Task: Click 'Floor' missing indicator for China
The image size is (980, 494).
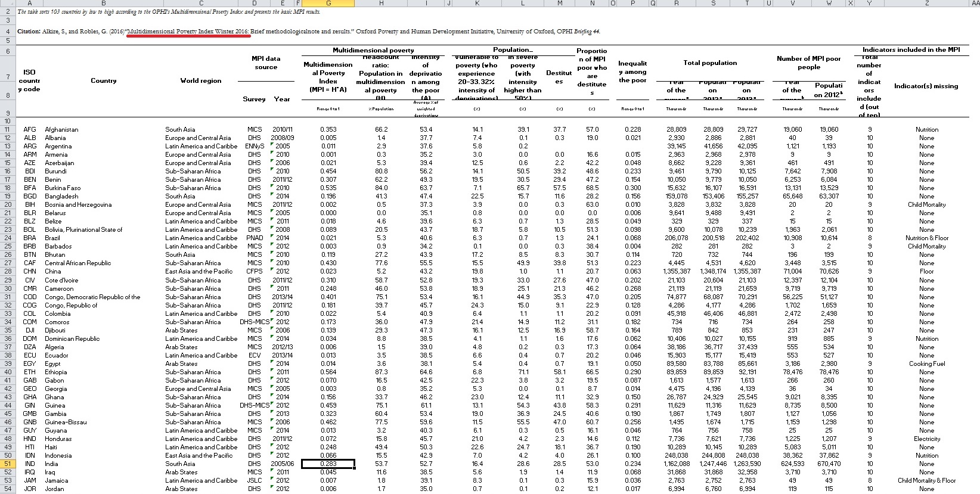Action: [x=926, y=271]
